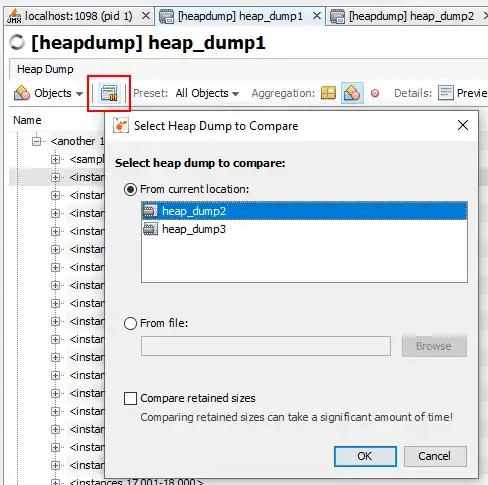The image size is (488, 485).
Task: Enable Compare retained sizes checkbox
Action: [130, 398]
